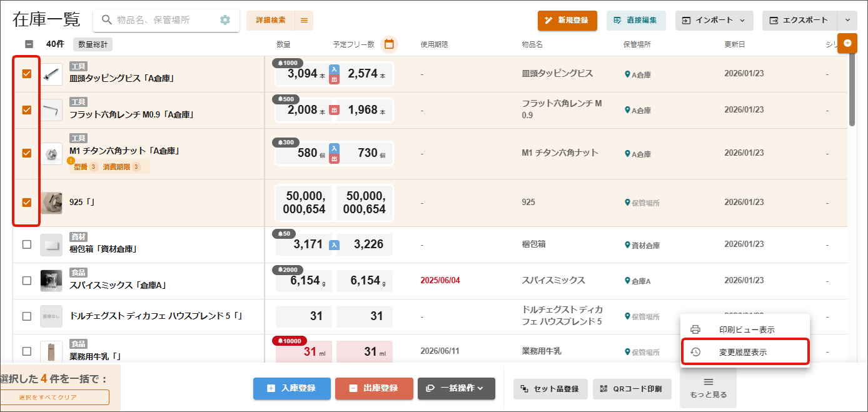Screen dimensions: 868x412
Task: Expand the arrow next to エクスポート
Action: click(847, 21)
